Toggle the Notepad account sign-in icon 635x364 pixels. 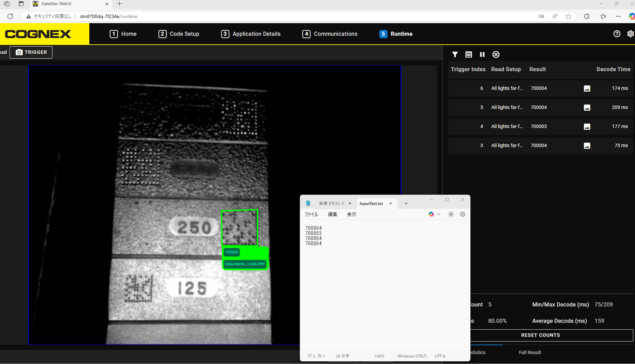(x=451, y=214)
